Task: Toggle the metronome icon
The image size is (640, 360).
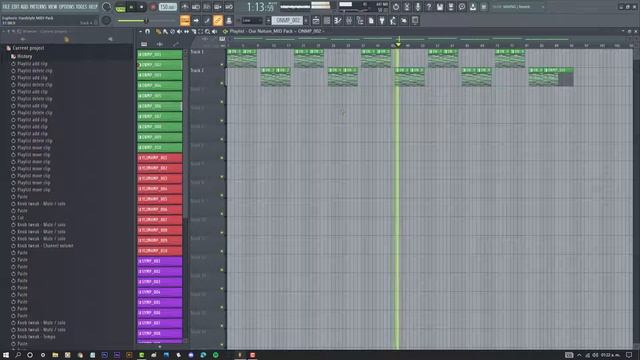Action: click(x=185, y=7)
